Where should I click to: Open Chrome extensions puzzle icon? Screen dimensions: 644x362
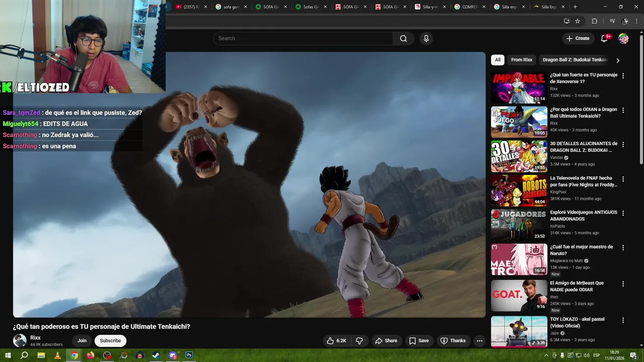click(594, 21)
